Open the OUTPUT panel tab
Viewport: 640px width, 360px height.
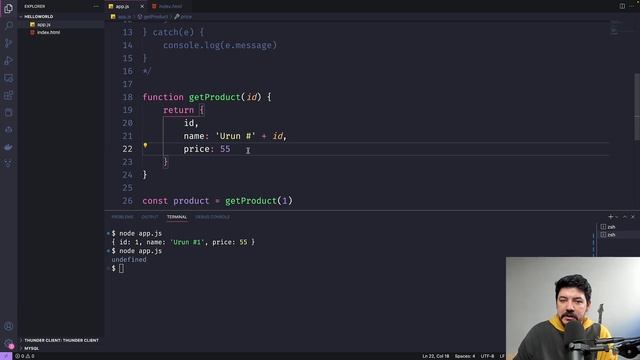(149, 217)
